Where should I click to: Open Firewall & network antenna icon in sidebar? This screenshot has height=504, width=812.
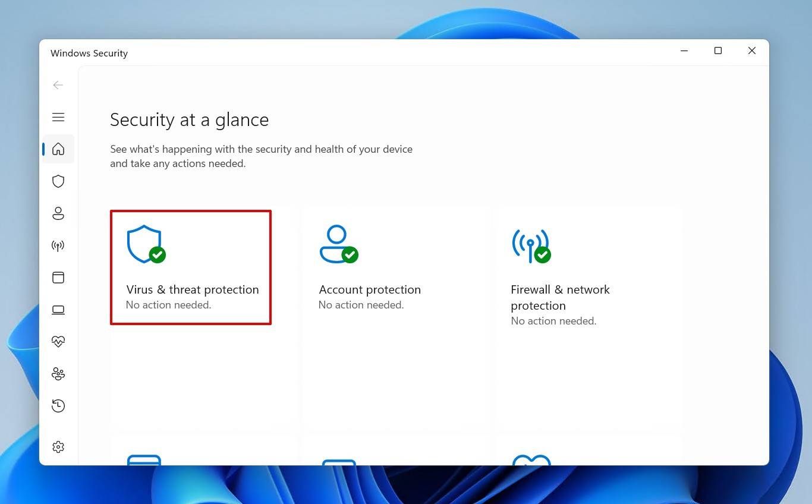(58, 245)
